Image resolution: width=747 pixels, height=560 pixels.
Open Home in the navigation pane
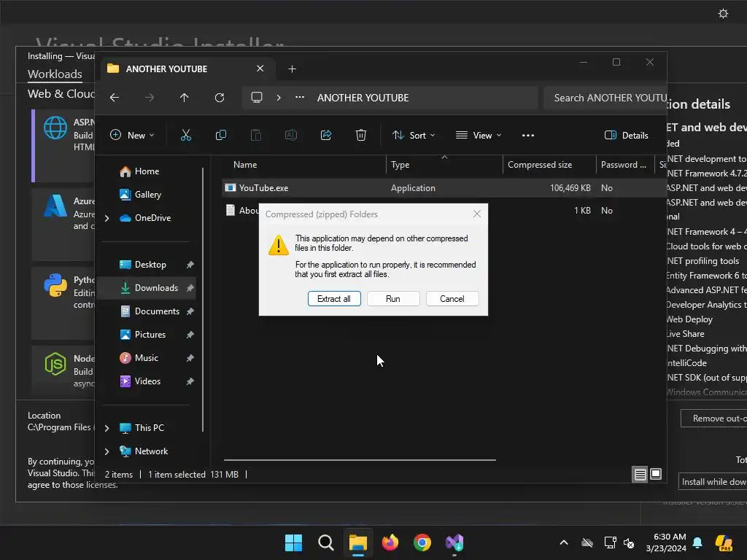coord(147,171)
